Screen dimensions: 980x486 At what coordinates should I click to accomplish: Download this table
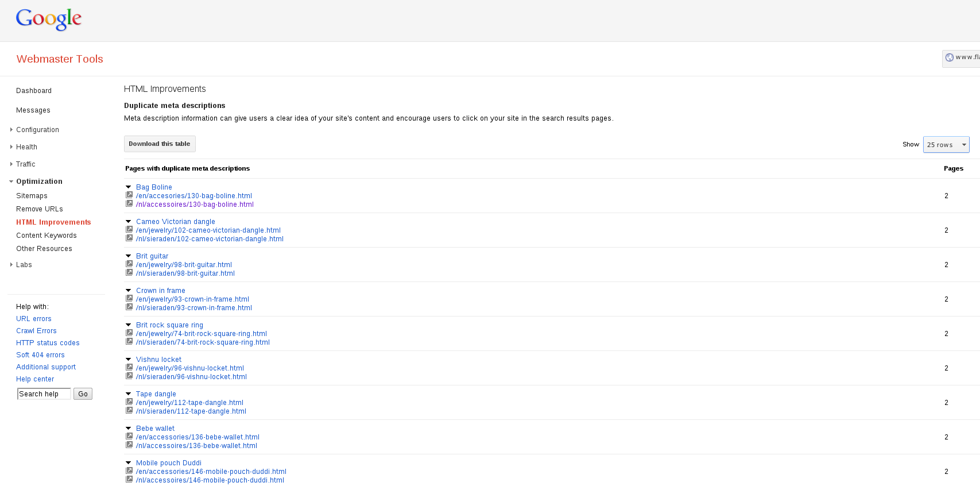160,144
